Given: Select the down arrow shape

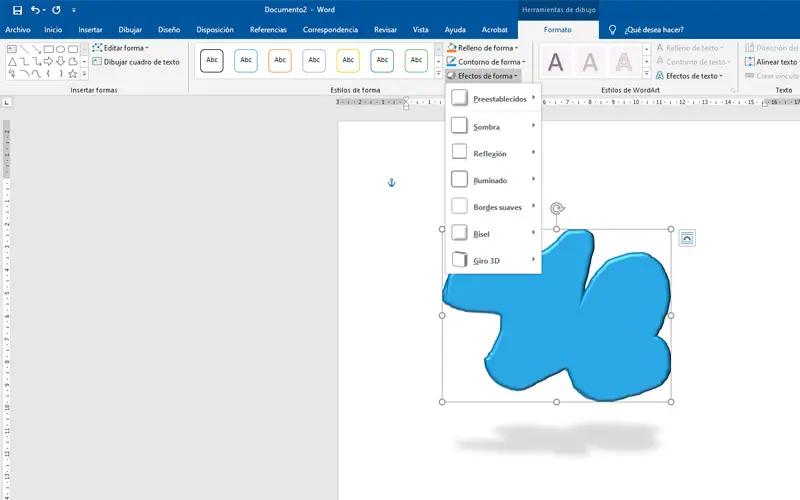Looking at the screenshot, I should (x=60, y=61).
